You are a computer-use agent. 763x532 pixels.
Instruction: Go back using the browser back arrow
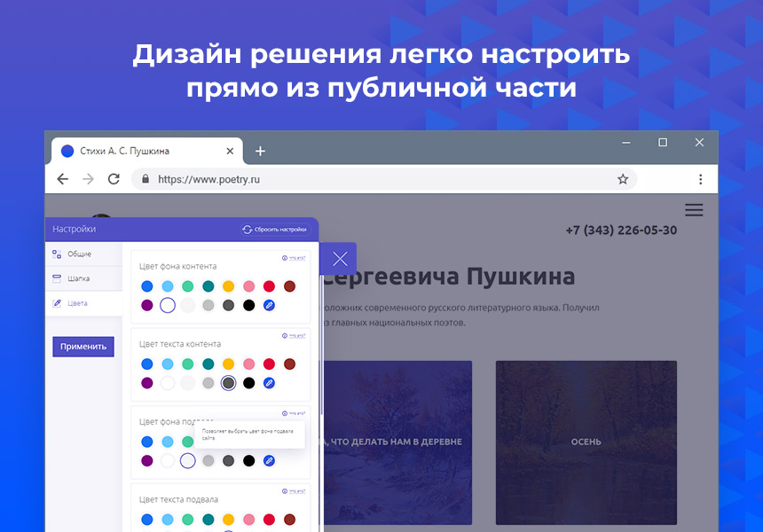tap(62, 179)
